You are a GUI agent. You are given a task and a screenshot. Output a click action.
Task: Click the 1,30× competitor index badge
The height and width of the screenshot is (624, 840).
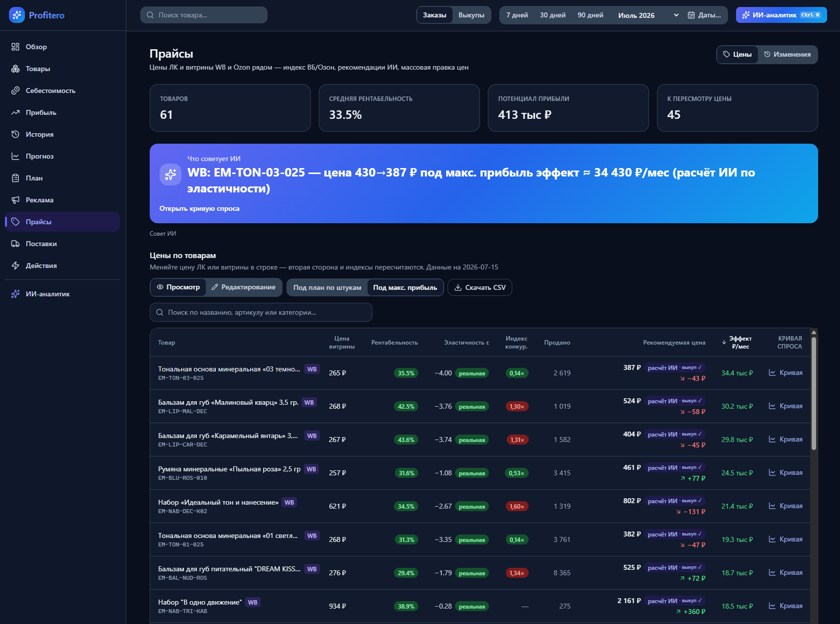click(x=517, y=407)
